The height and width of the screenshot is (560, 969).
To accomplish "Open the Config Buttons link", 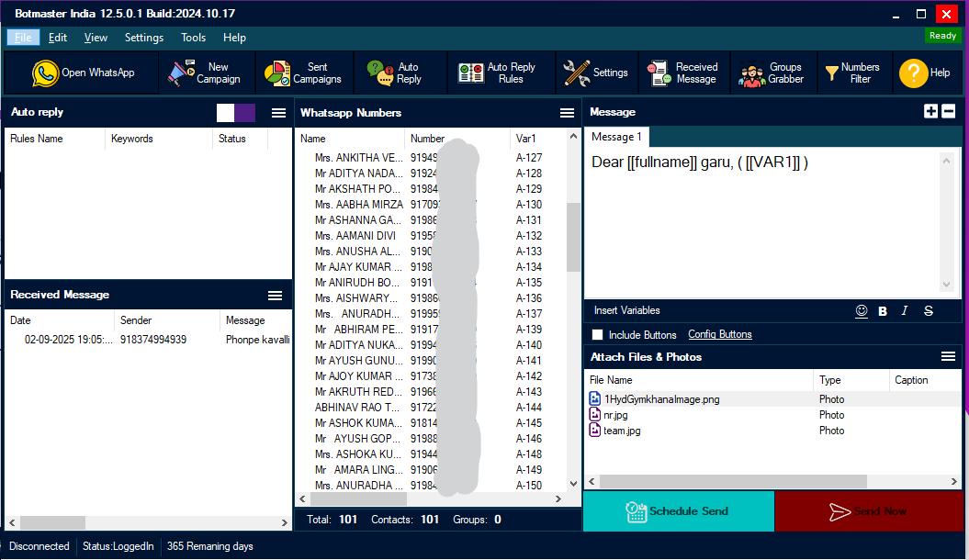I will [x=720, y=335].
